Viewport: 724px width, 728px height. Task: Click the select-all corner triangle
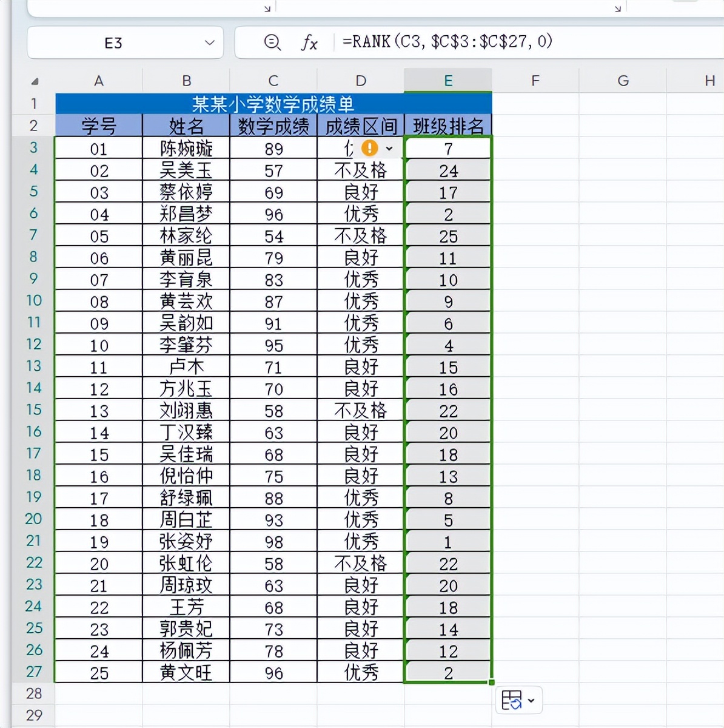[35, 81]
